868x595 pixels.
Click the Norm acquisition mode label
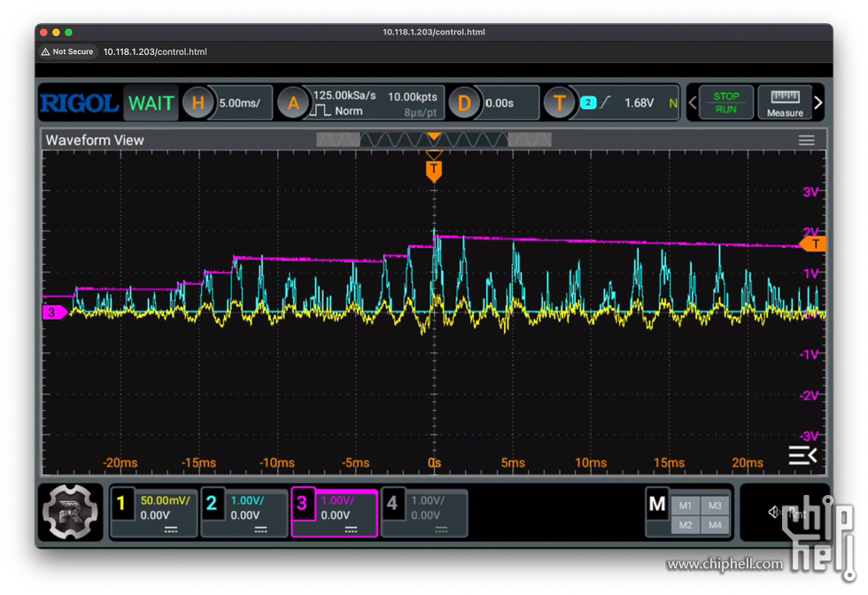(x=349, y=111)
